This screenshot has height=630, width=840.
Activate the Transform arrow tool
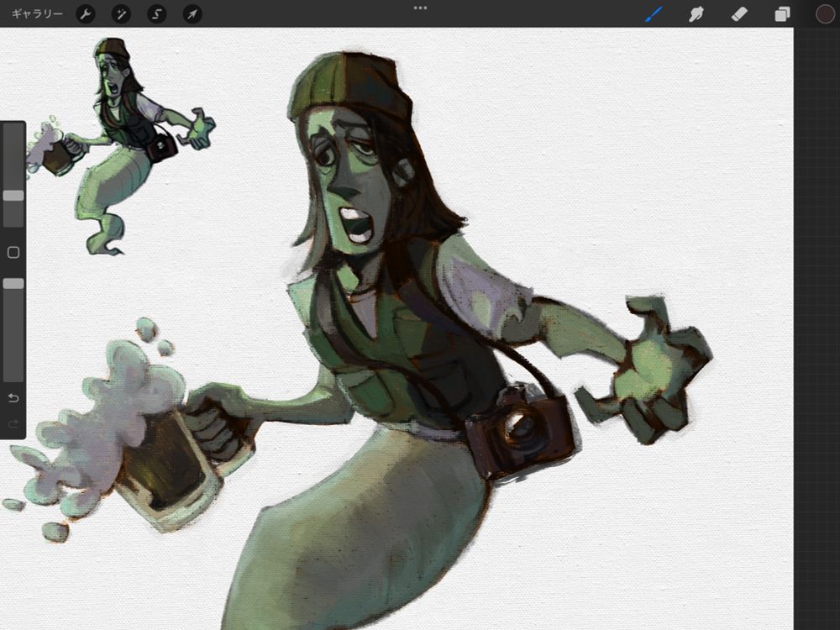click(192, 14)
